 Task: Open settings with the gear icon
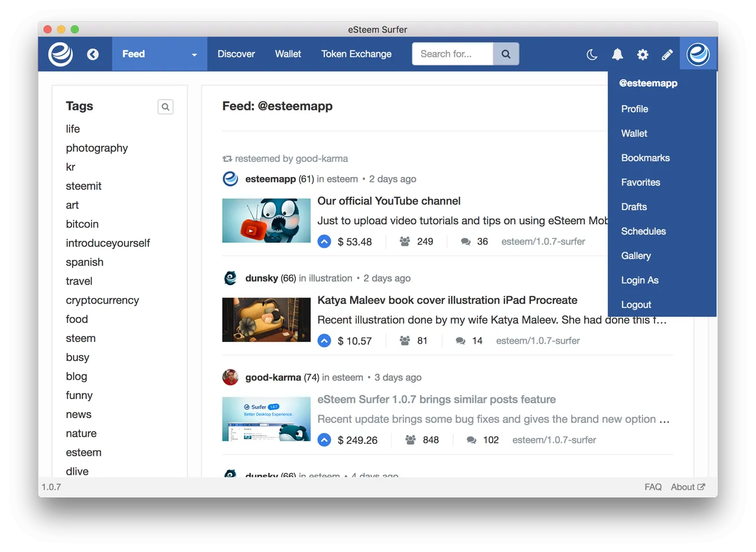pyautogui.click(x=643, y=54)
